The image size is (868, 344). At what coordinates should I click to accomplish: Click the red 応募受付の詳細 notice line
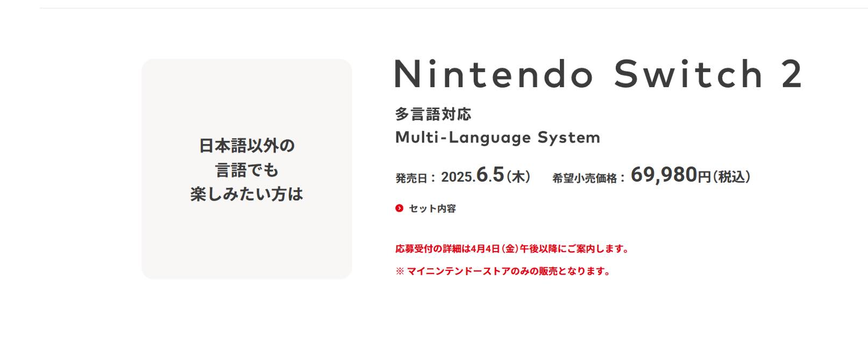point(512,249)
